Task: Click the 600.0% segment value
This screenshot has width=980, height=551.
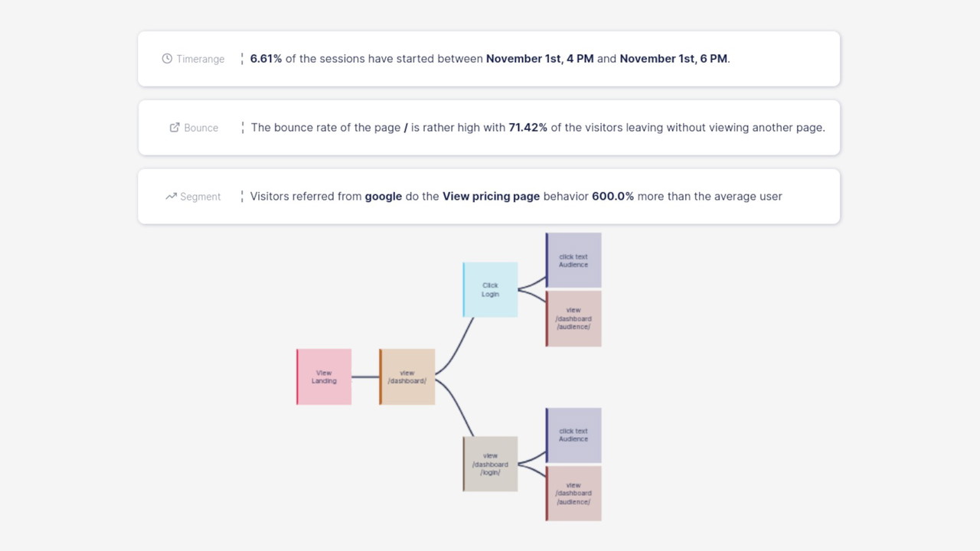Action: (x=612, y=197)
